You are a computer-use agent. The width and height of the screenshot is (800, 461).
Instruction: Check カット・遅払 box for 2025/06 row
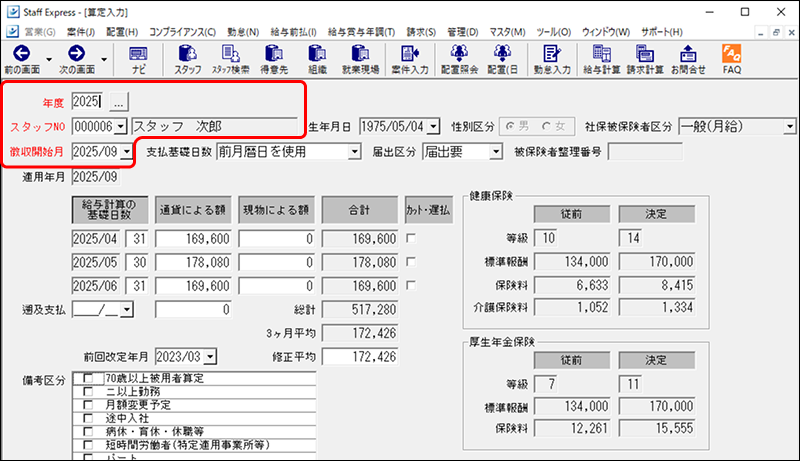(x=411, y=285)
